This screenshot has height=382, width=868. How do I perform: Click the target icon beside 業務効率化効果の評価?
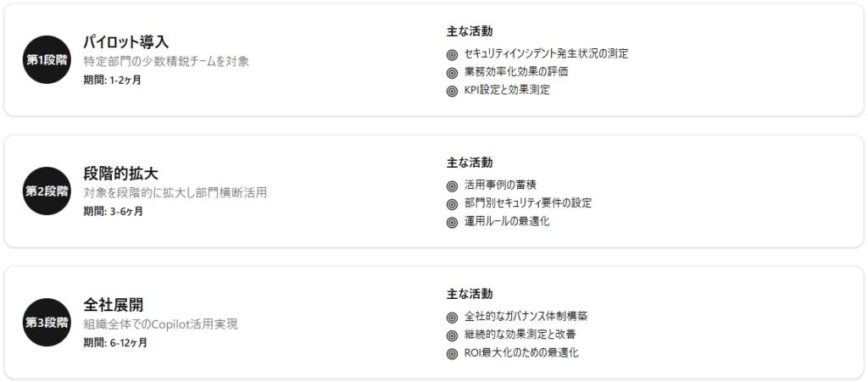pyautogui.click(x=452, y=72)
